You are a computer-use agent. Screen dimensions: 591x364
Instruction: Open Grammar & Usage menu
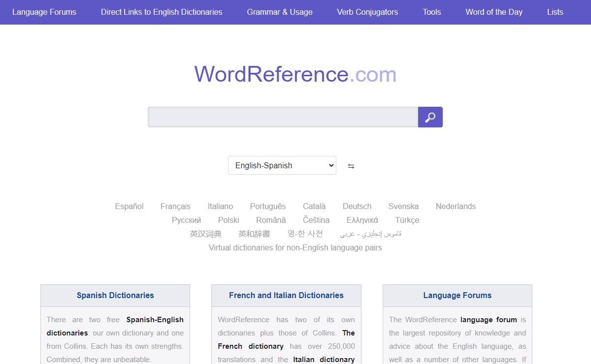(x=280, y=12)
